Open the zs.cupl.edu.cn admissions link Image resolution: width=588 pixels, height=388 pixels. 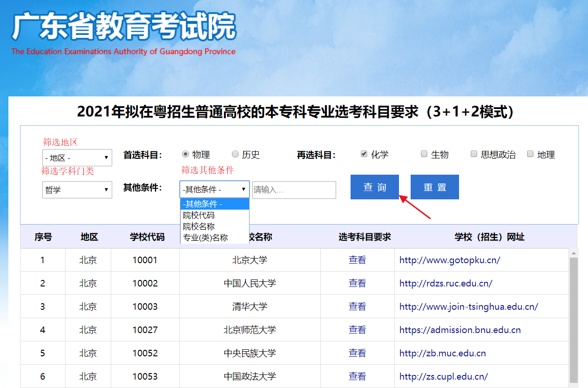(x=443, y=376)
